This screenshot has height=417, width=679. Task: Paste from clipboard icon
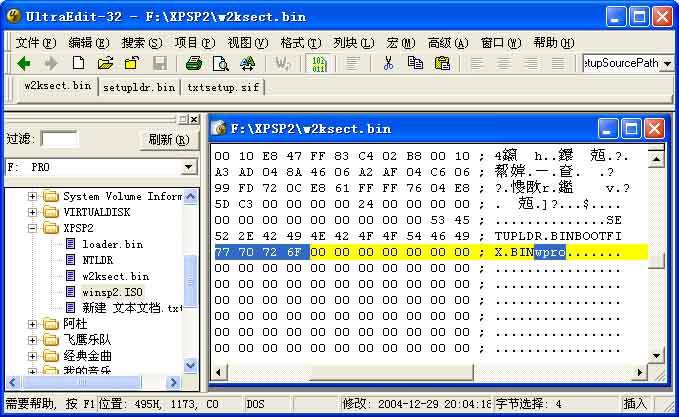pyautogui.click(x=442, y=64)
